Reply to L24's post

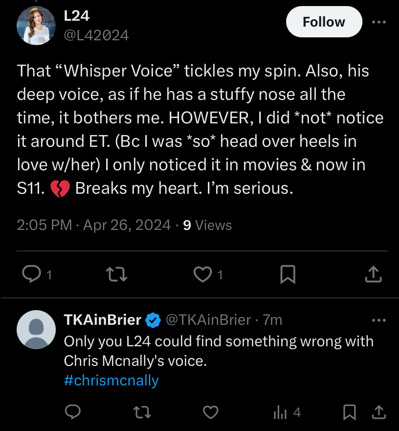[37, 274]
